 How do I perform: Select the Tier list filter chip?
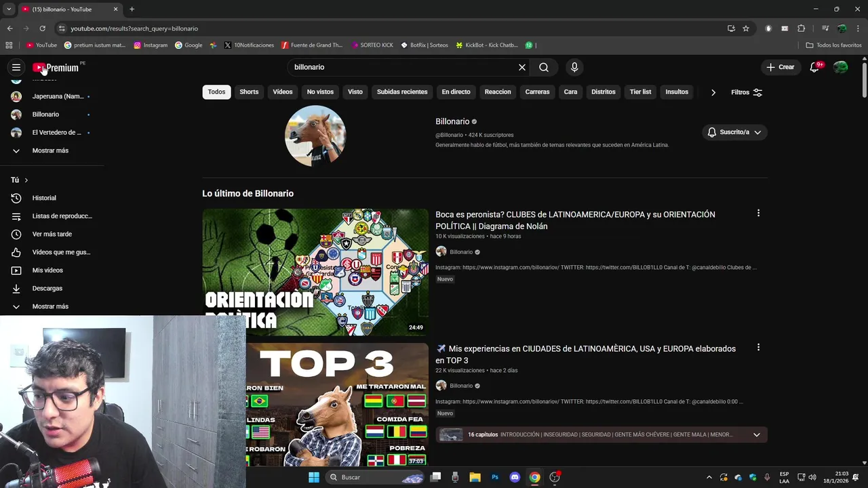pos(640,92)
